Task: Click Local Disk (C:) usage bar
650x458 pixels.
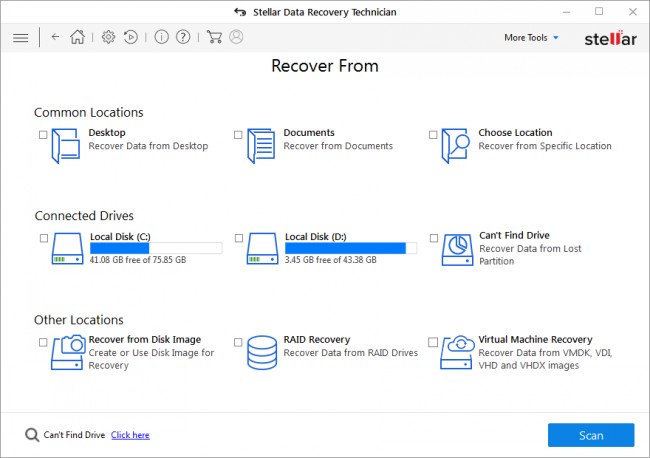Action: tap(156, 248)
